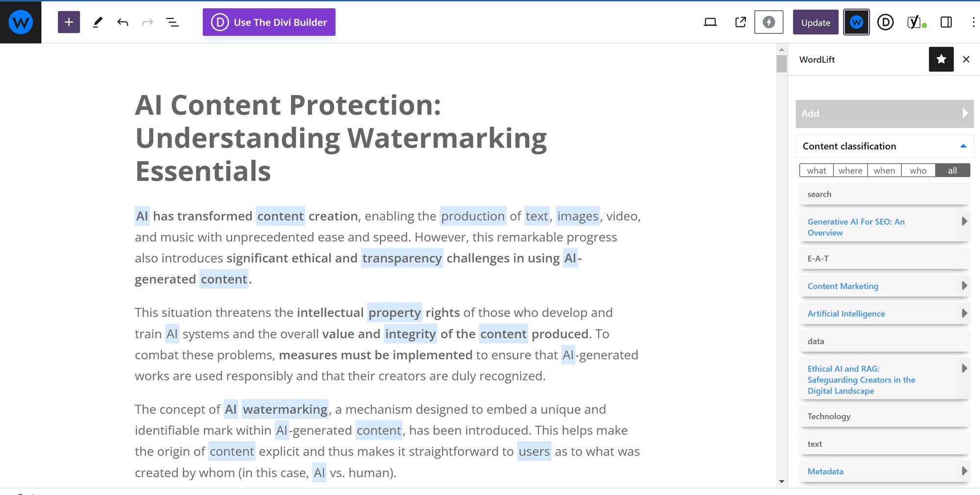The width and height of the screenshot is (980, 495).
Task: Expand the Artificial Intelligence entity arrow
Action: point(964,313)
